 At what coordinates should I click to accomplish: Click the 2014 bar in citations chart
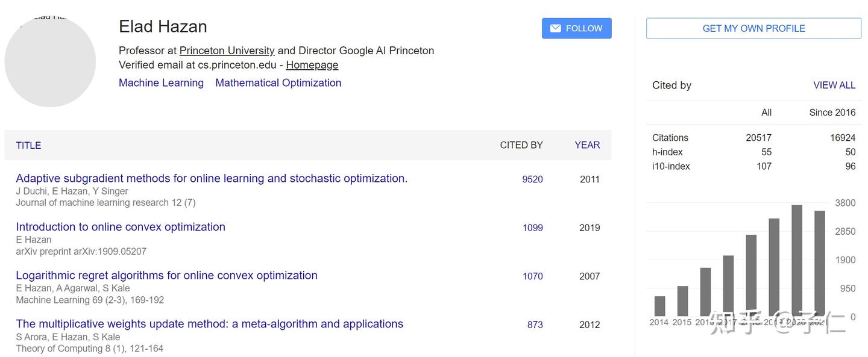click(x=659, y=306)
